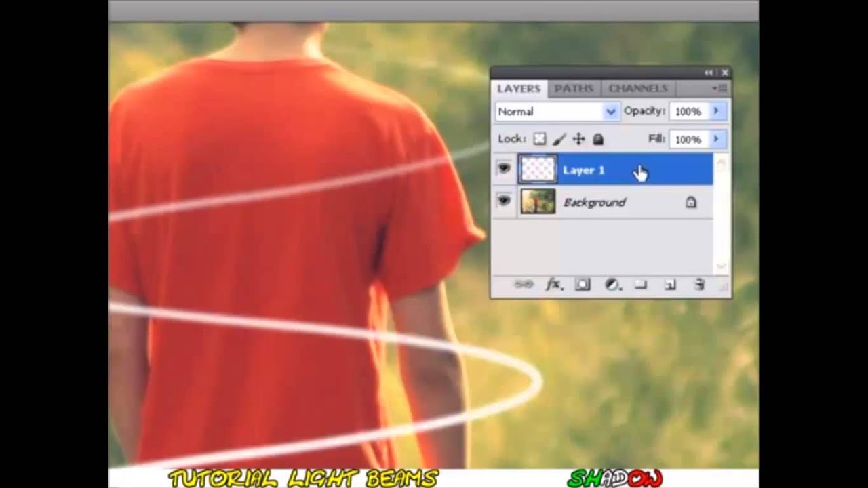Viewport: 868px width, 488px height.
Task: Click the Layers list scroll-up arrow
Action: pos(721,163)
